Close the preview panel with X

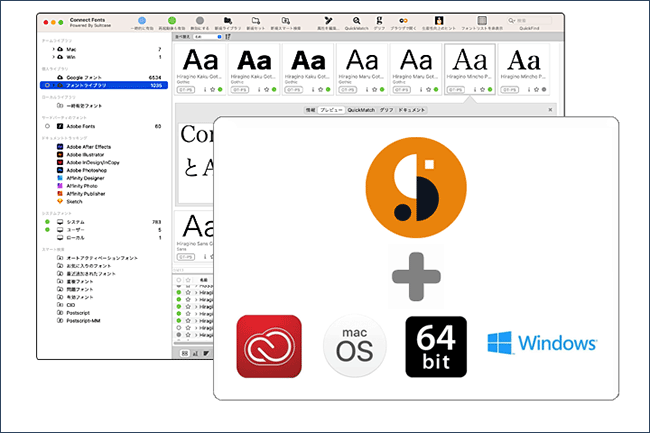[550, 110]
